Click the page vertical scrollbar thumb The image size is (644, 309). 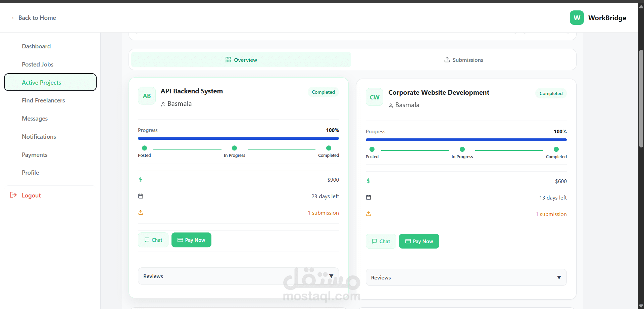pos(641,98)
